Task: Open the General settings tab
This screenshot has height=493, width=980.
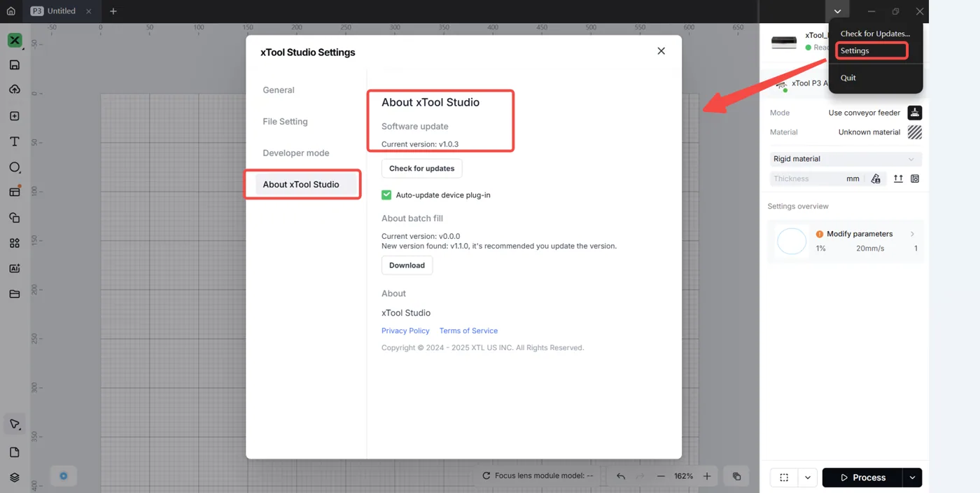Action: click(x=279, y=90)
